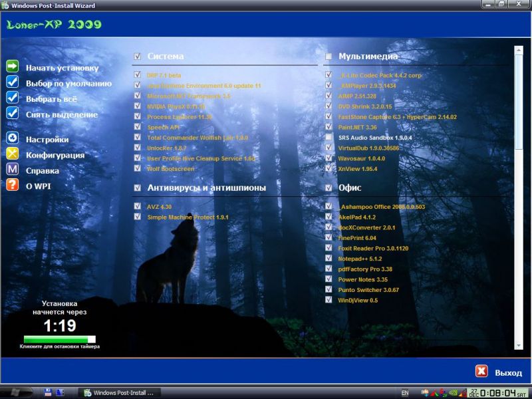This screenshot has width=532, height=399.
Task: Click the checkmark icon beside Снять выделение
Action: pyautogui.click(x=12, y=113)
